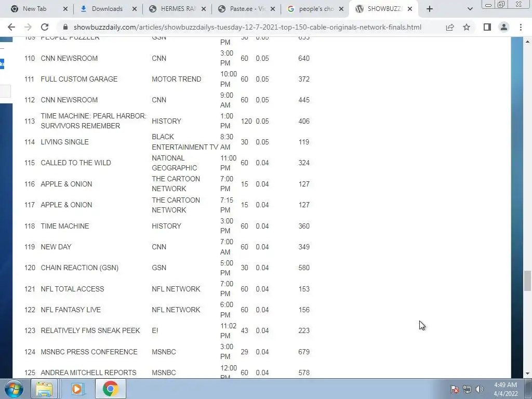This screenshot has width=532, height=399.
Task: Click the browser forward arrow
Action: click(x=28, y=27)
